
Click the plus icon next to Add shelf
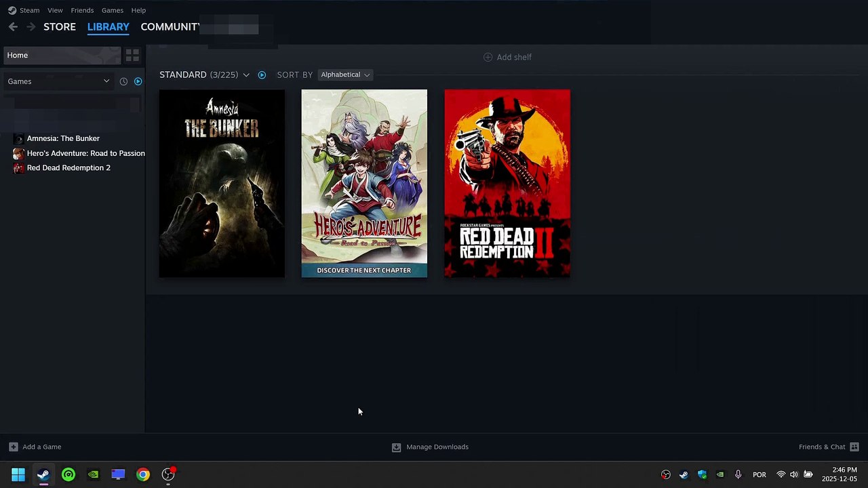[488, 57]
